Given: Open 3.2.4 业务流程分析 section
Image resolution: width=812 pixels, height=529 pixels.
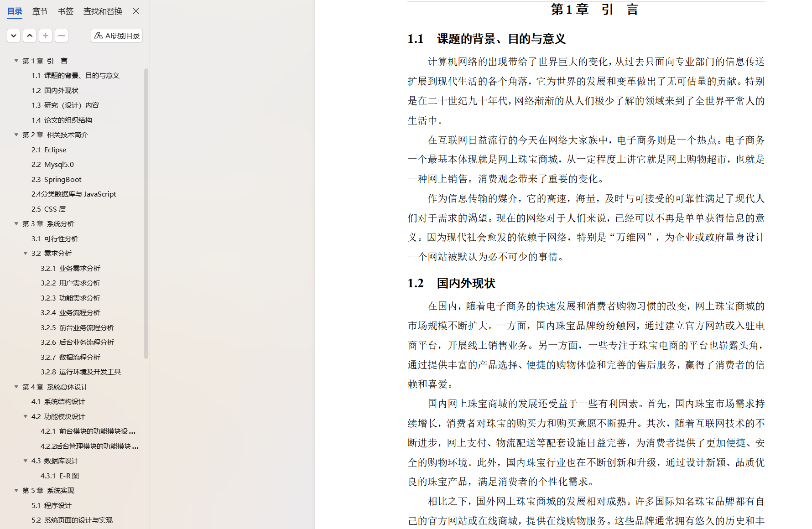Looking at the screenshot, I should click(70, 313).
